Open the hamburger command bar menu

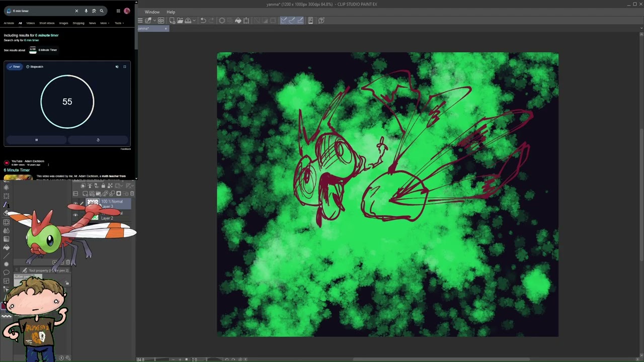coord(140,21)
